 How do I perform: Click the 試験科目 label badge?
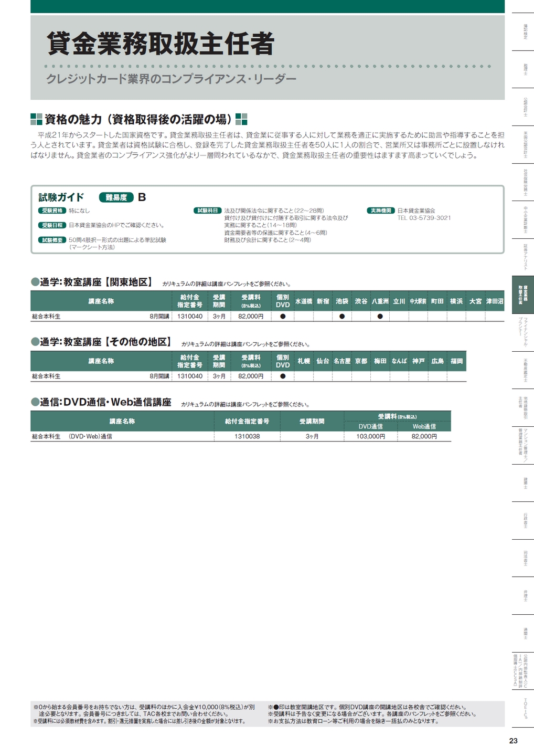pyautogui.click(x=208, y=211)
